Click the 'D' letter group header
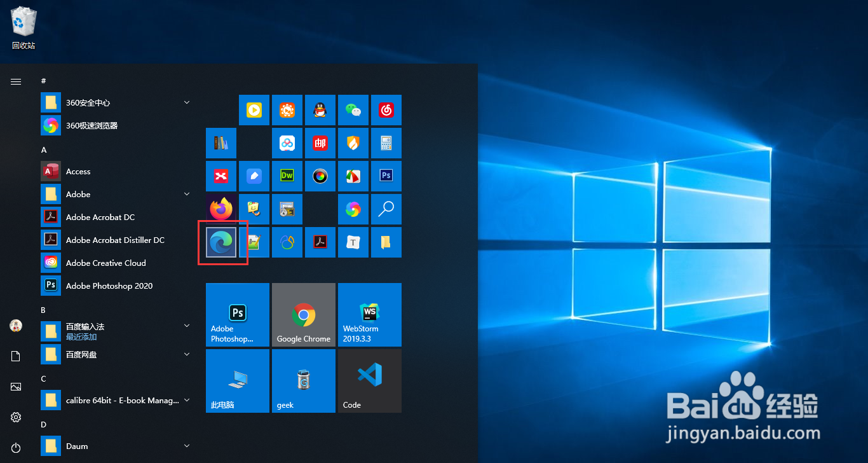 coord(44,424)
